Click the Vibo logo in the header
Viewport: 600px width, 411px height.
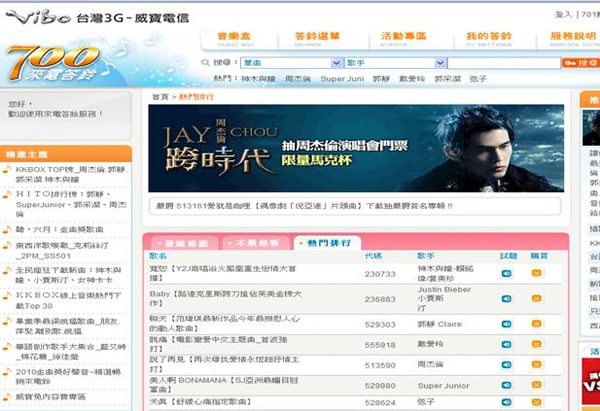coord(38,17)
